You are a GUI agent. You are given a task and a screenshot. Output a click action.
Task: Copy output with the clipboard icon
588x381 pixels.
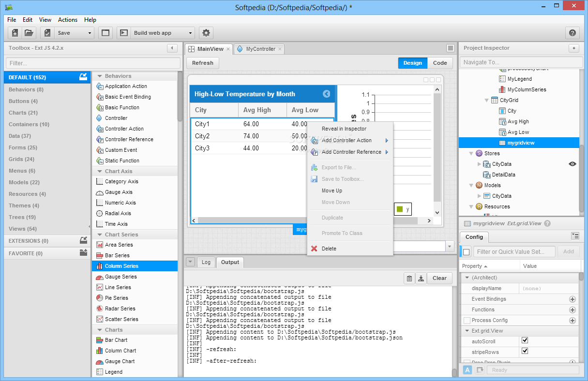tap(409, 278)
